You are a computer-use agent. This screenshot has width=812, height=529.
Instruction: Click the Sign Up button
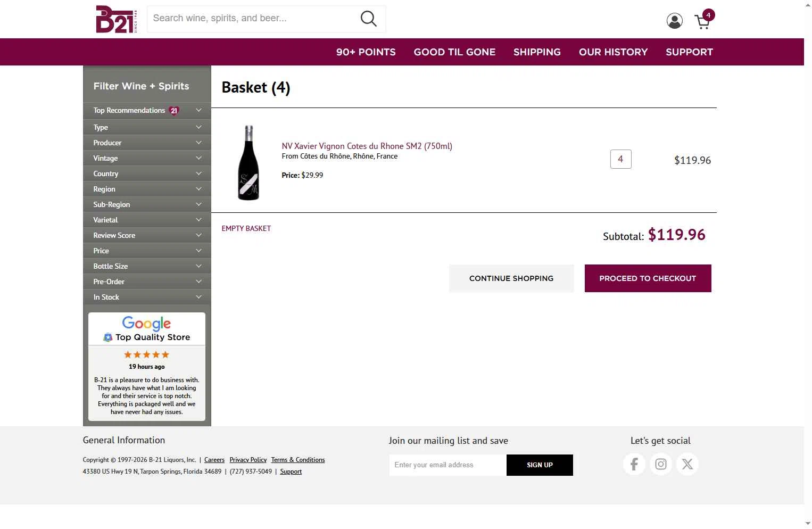[x=540, y=465]
